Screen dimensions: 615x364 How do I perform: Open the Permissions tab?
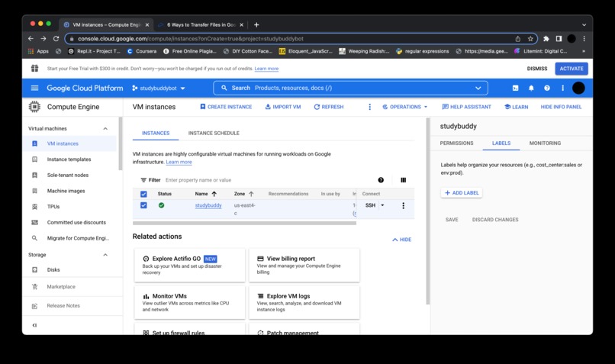click(x=456, y=143)
